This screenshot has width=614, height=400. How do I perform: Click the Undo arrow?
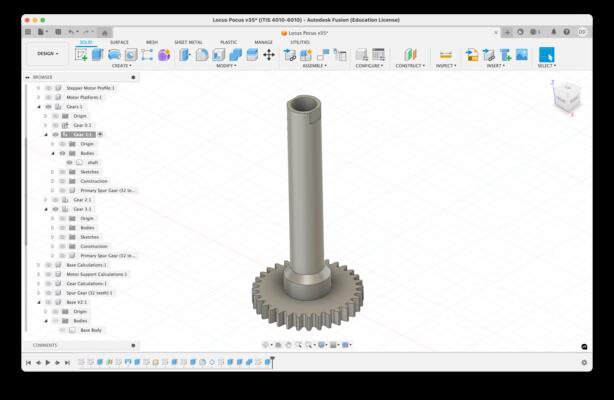(71, 32)
